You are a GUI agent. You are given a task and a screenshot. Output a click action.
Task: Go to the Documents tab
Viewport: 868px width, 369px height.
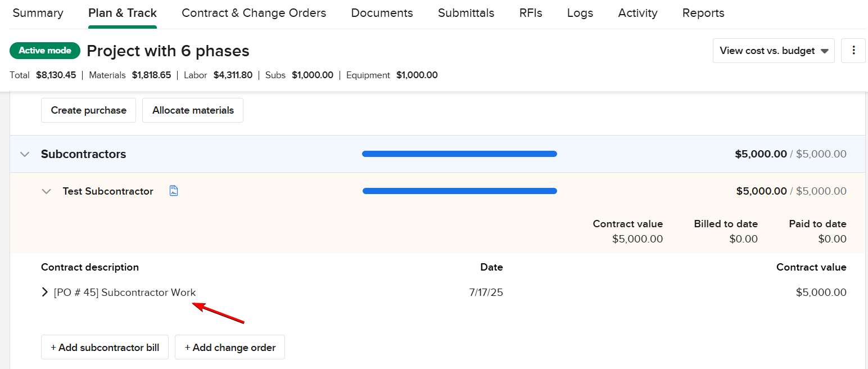click(x=382, y=13)
